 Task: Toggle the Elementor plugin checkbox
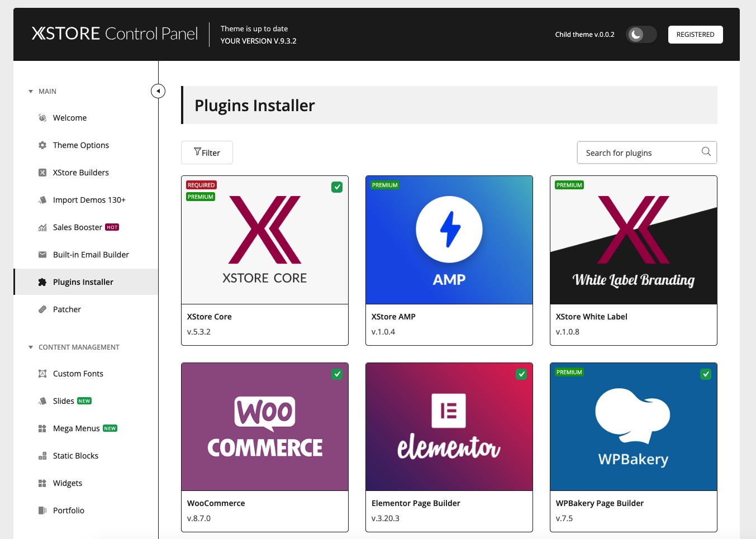click(521, 374)
